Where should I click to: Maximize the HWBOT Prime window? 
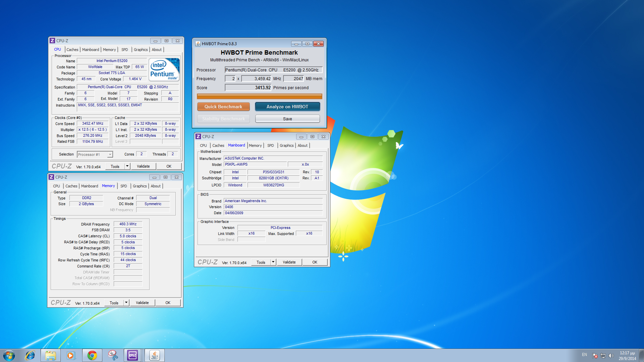pos(307,44)
